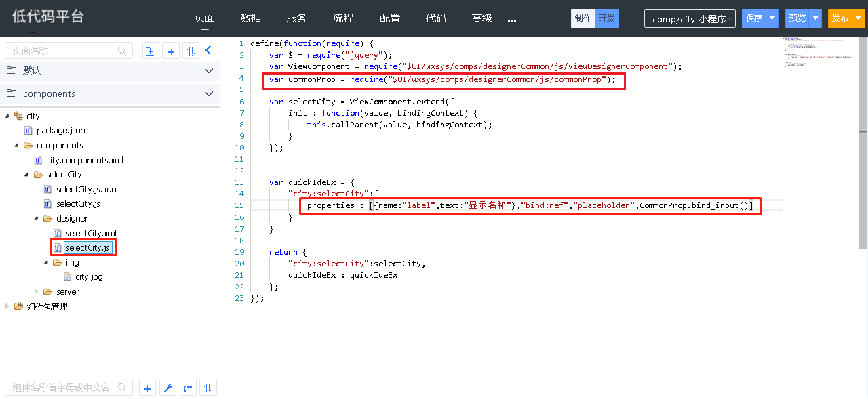The width and height of the screenshot is (868, 399).
Task: Click the sort icon in the bottom toolbar
Action: (x=208, y=388)
